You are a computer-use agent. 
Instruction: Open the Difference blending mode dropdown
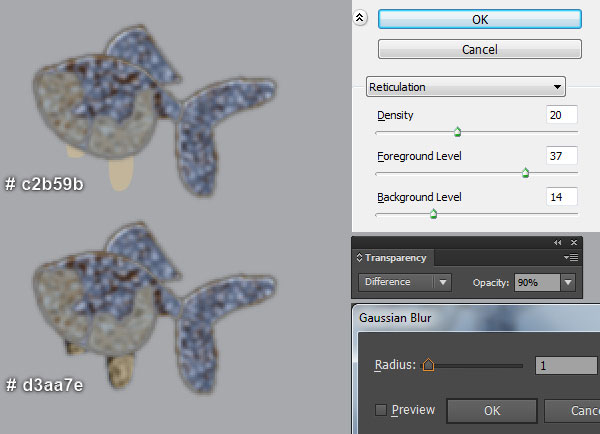point(405,282)
